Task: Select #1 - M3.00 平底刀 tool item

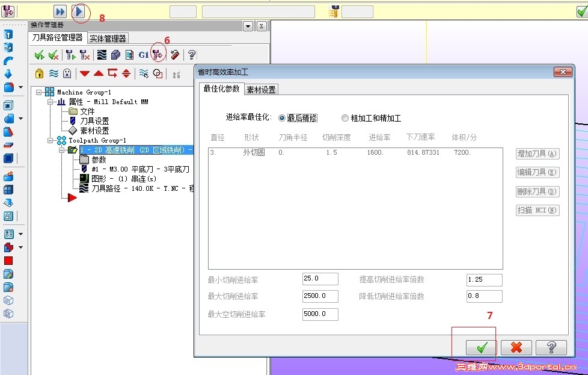Action: pyautogui.click(x=135, y=169)
